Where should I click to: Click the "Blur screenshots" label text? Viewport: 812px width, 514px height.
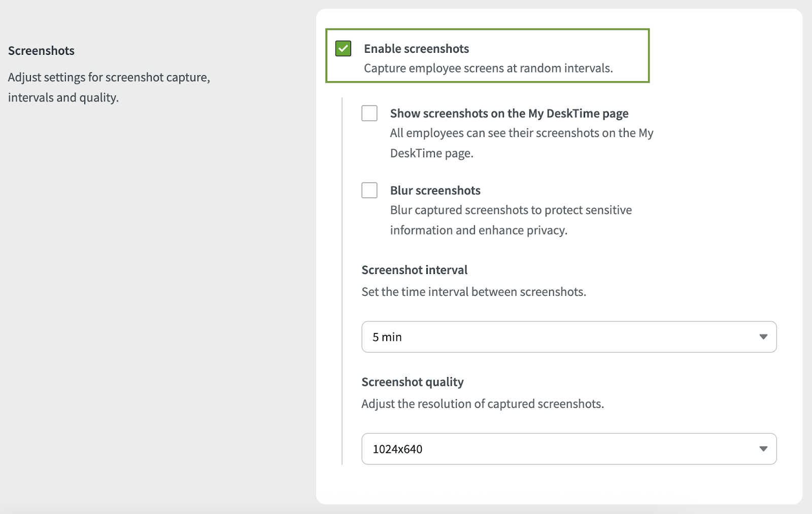(x=435, y=191)
